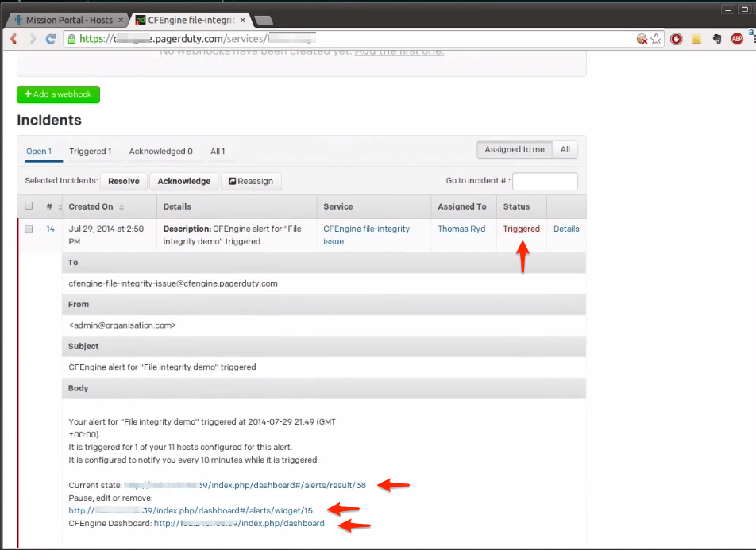This screenshot has width=756, height=550.
Task: Switch to Mission Portal - Hosts tab
Action: click(67, 20)
